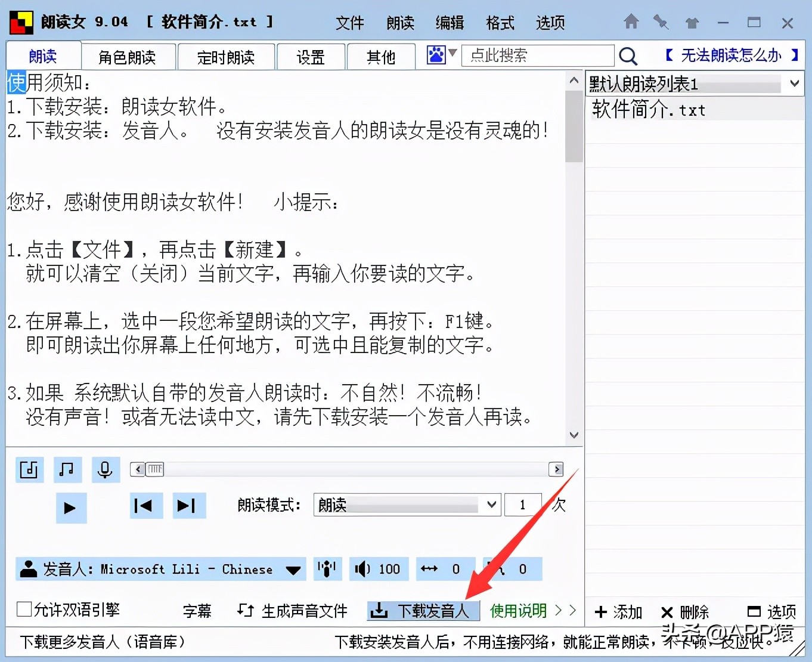The height and width of the screenshot is (662, 812).
Task: Skip to the next item button
Action: click(x=188, y=506)
